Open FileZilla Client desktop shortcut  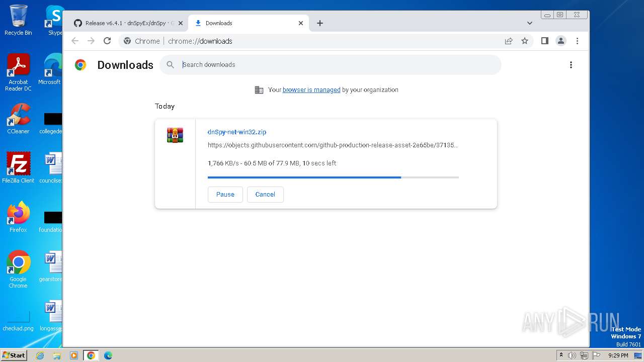tap(18, 168)
